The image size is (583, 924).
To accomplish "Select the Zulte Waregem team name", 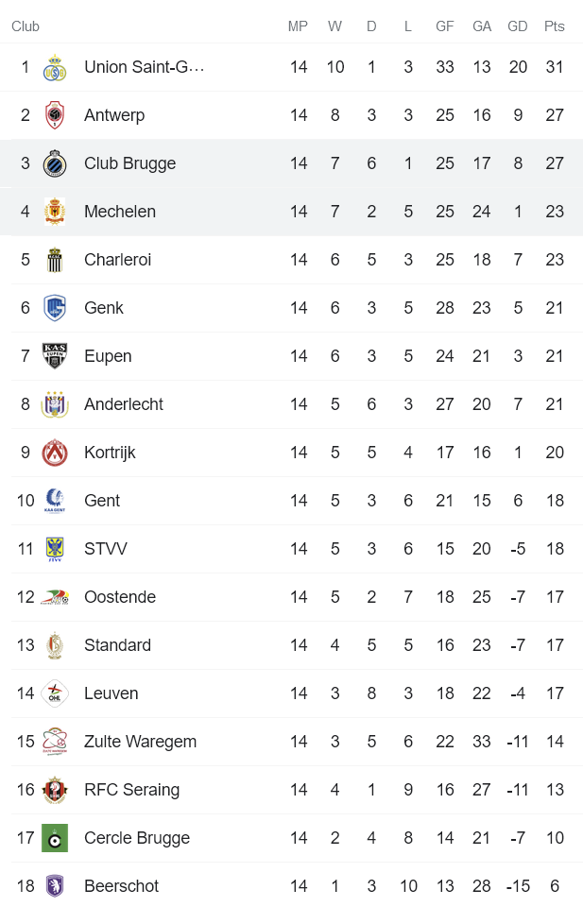I will point(140,742).
